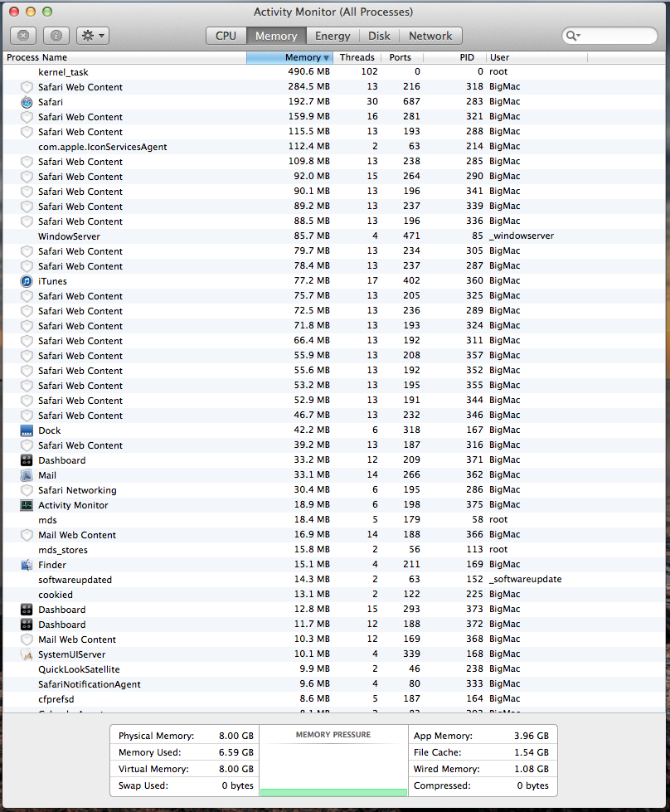Click the Dashboard icon with 11.7 MB

pyautogui.click(x=27, y=625)
